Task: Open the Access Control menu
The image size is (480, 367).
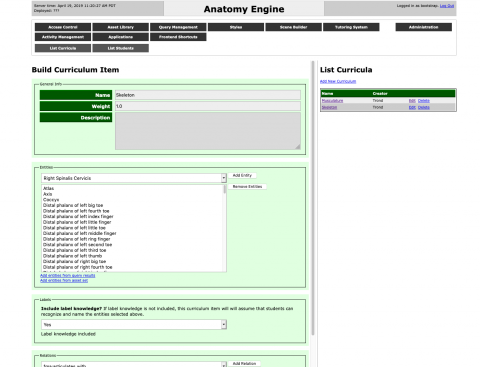Action: (x=63, y=27)
